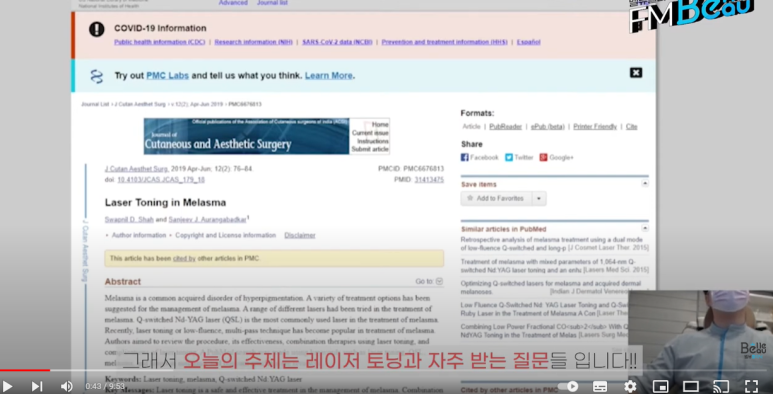Viewport: 773px width, 394px height.
Task: Close the PMC Labs banner
Action: [x=636, y=73]
